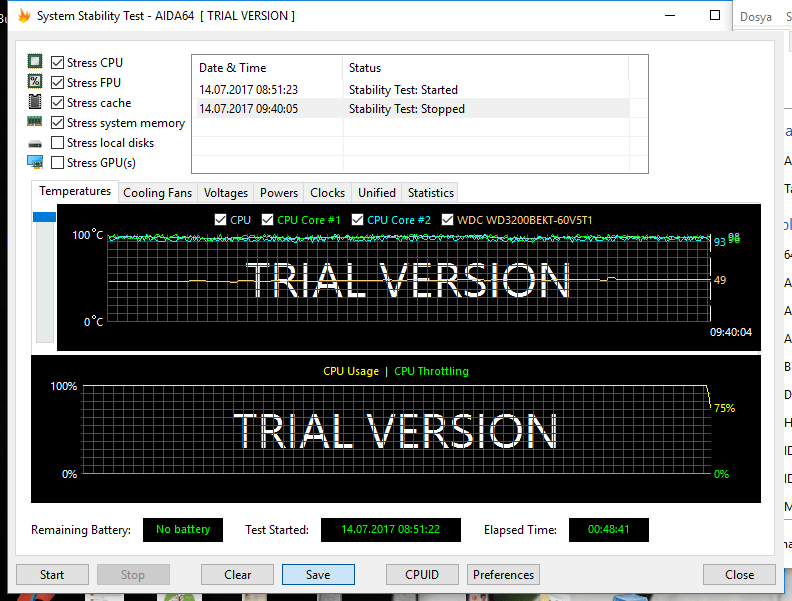Click the Stop button
792x601 pixels.
click(x=133, y=575)
